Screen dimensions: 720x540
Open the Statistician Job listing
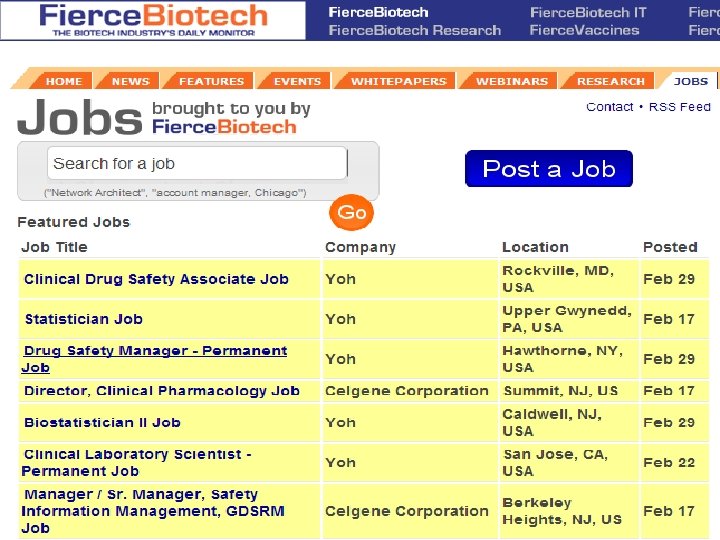click(x=83, y=319)
